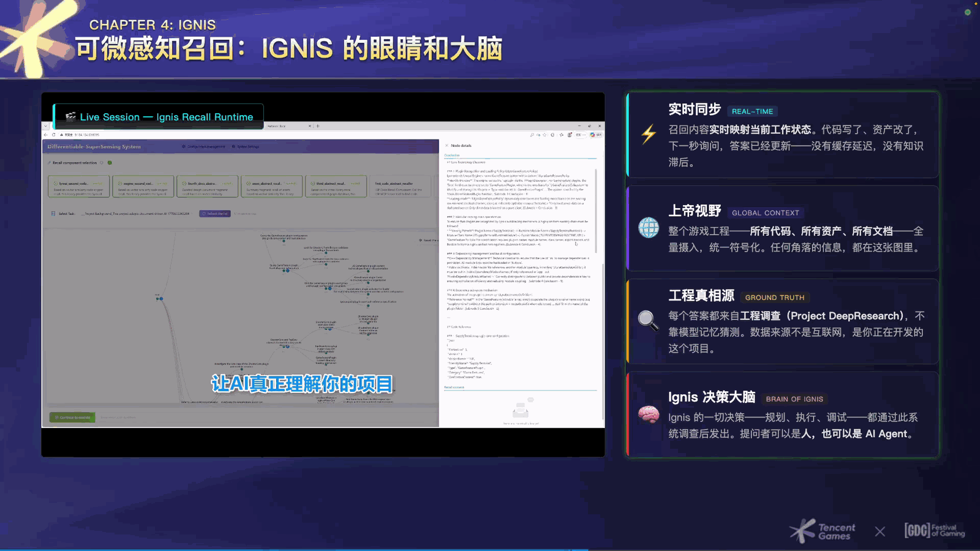Click the Live Session — Ignis Recall Runtime label
980x551 pixels.
159,117
